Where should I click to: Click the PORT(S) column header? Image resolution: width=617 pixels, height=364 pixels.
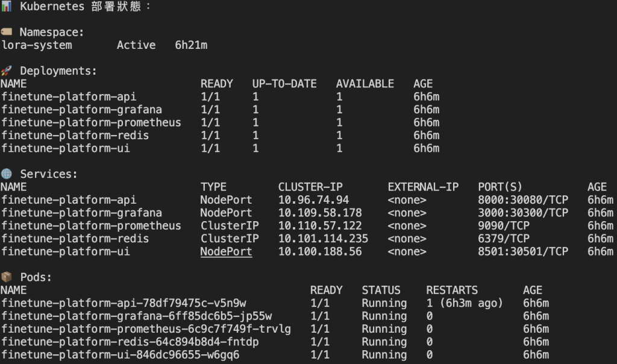(x=500, y=187)
